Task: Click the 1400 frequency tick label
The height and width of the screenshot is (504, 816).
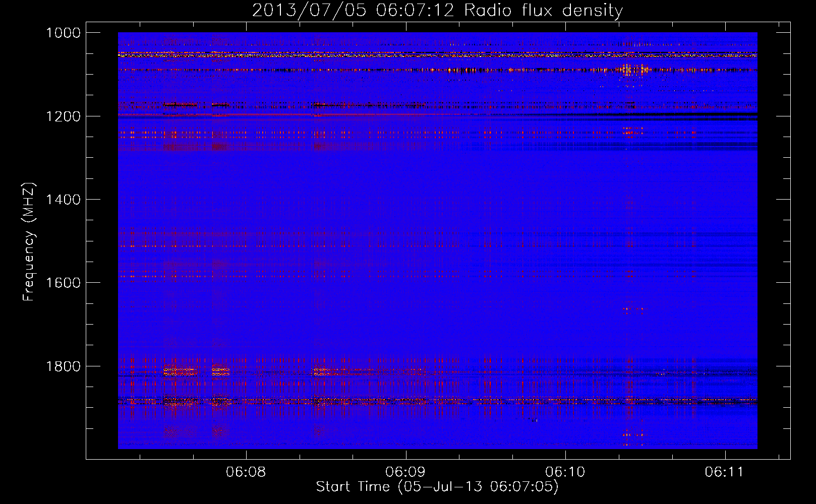Action: [x=63, y=200]
